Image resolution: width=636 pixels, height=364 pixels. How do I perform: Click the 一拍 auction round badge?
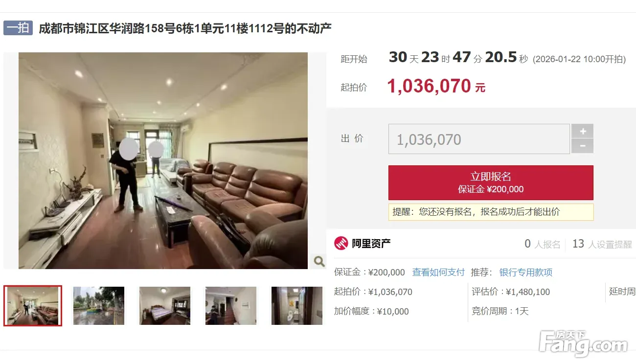click(x=18, y=28)
